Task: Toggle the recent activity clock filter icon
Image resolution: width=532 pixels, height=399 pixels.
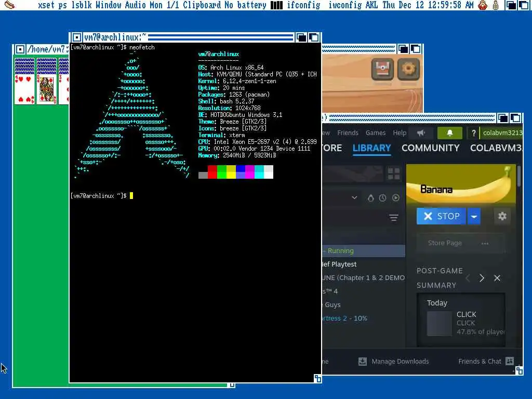Action: tap(382, 198)
